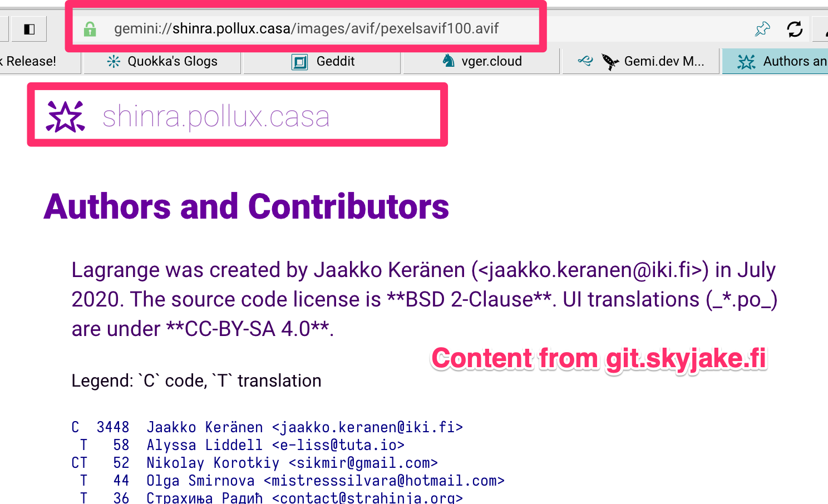
Task: Click the green lock security icon
Action: click(x=90, y=28)
